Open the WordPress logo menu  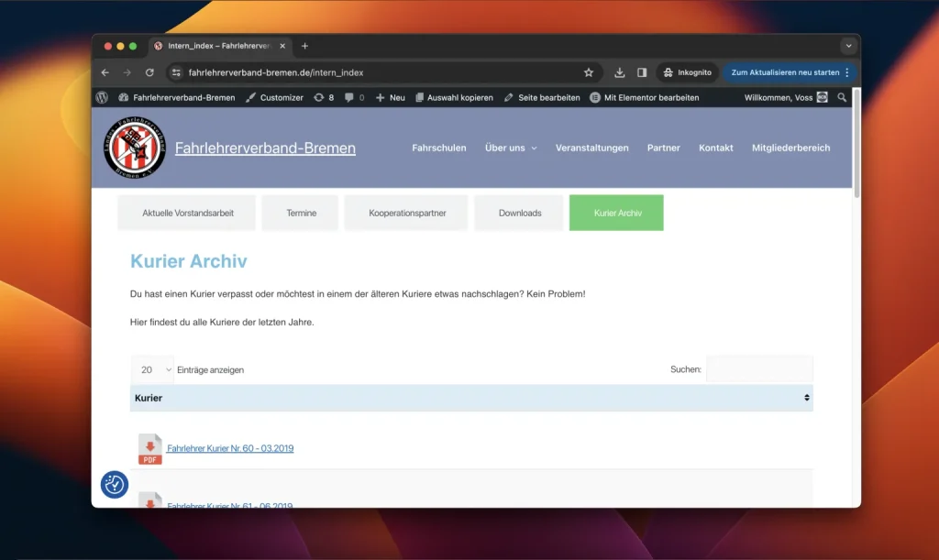tap(102, 97)
